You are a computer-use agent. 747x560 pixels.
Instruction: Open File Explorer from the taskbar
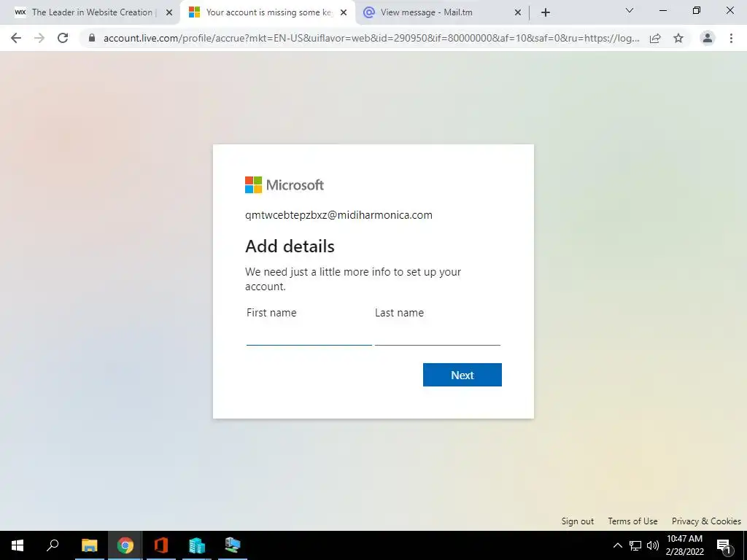tap(89, 545)
